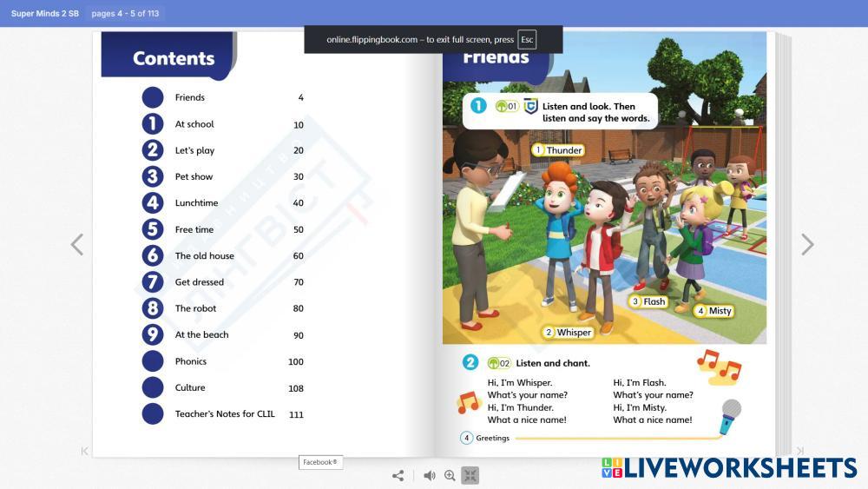Open the 'Phonics' section entry
The width and height of the screenshot is (868, 489).
tap(191, 361)
